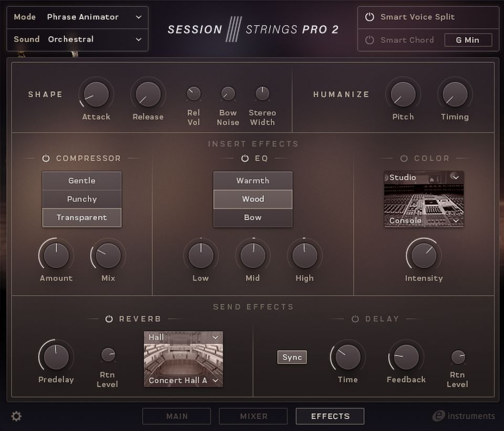Click the G Min chord button
This screenshot has height=431, width=504.
pos(468,40)
